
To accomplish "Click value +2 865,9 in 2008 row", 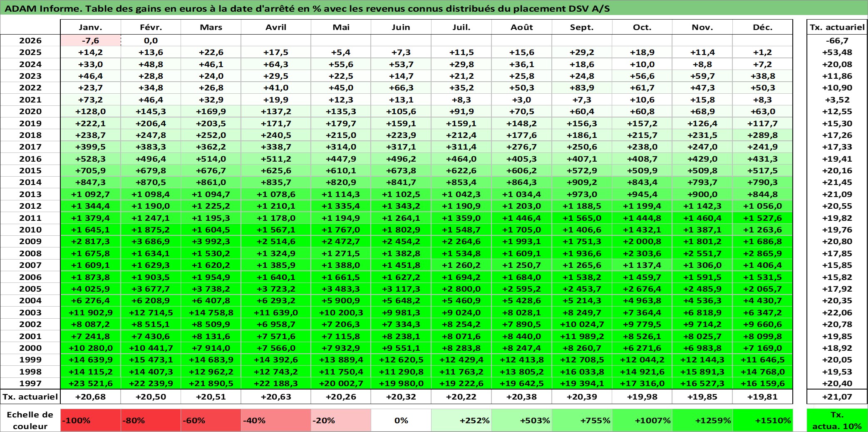I will click(763, 253).
